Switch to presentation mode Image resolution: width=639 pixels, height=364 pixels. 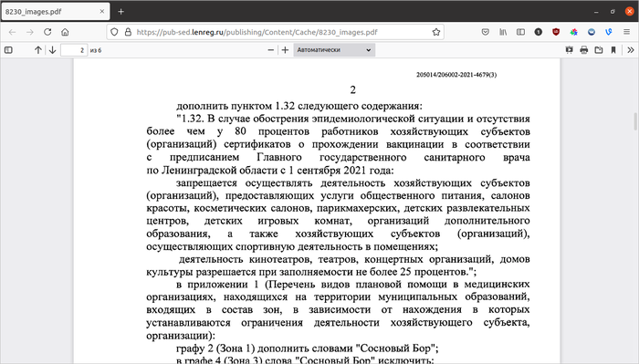pos(570,50)
